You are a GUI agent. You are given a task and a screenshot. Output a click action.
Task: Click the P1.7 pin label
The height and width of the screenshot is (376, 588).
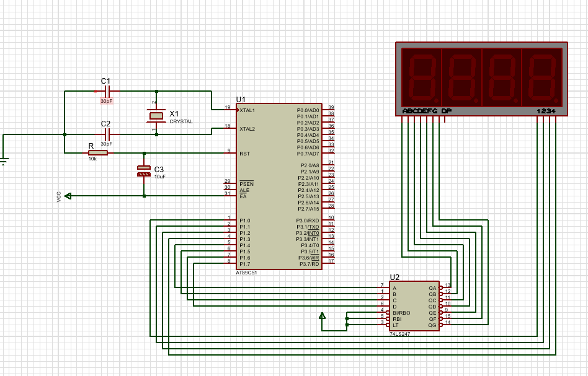(x=245, y=265)
